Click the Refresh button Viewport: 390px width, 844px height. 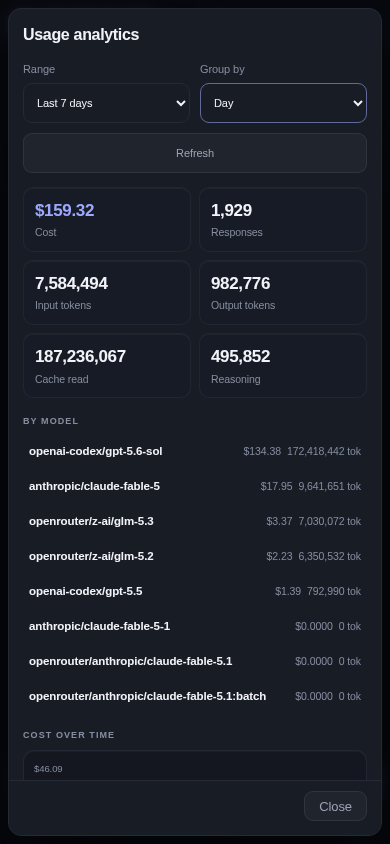pos(195,153)
